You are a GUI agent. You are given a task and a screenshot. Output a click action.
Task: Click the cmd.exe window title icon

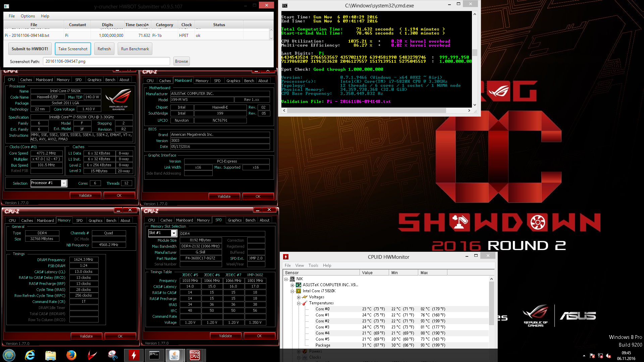(x=285, y=6)
